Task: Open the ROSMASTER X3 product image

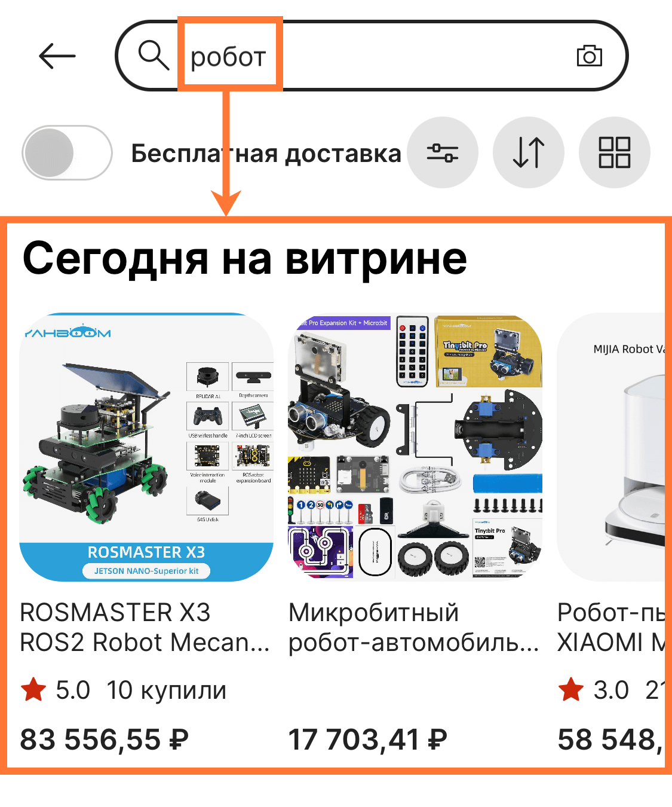Action: pyautogui.click(x=146, y=447)
